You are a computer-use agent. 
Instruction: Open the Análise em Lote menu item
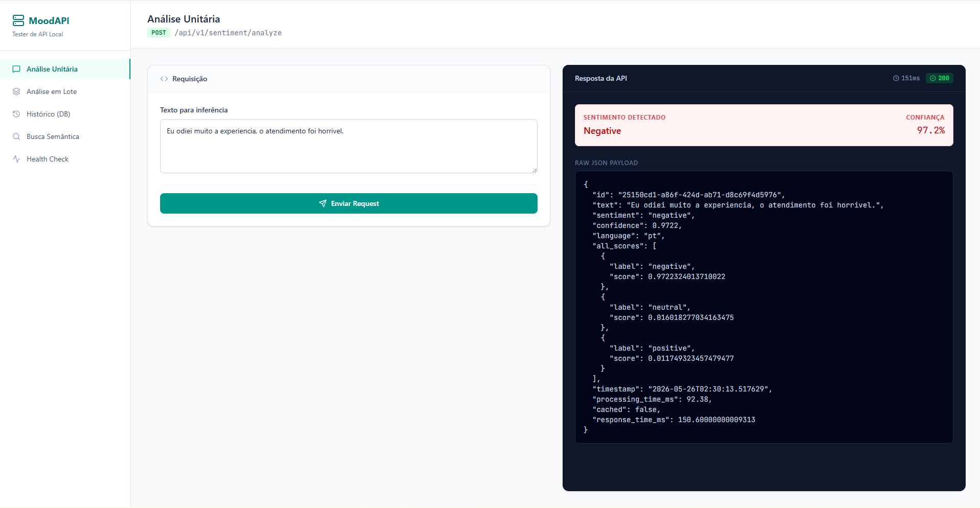tap(65, 91)
